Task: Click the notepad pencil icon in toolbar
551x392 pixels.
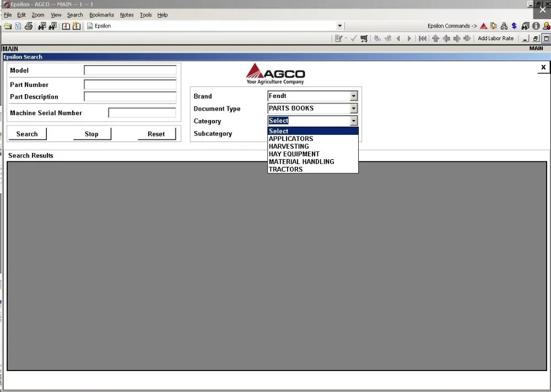Action: (338, 39)
